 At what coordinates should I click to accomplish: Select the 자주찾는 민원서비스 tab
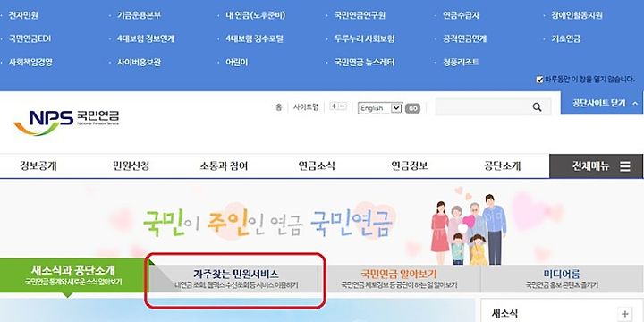click(x=236, y=279)
